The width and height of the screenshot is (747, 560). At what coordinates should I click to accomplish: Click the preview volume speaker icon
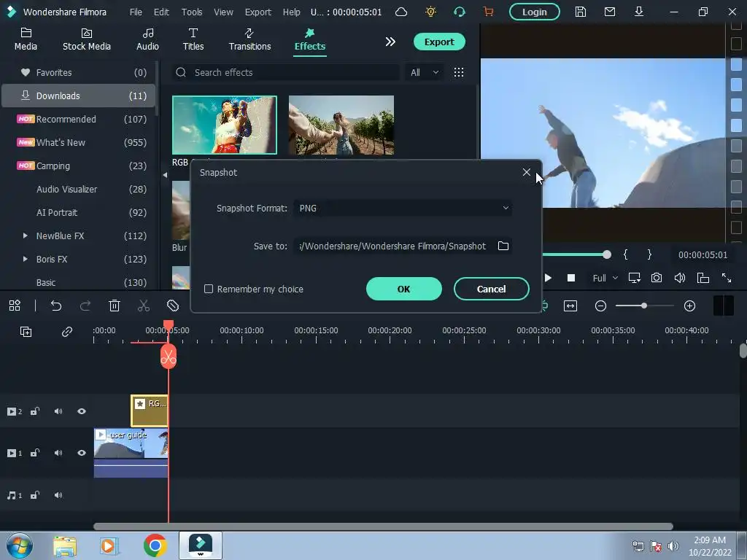tap(680, 278)
